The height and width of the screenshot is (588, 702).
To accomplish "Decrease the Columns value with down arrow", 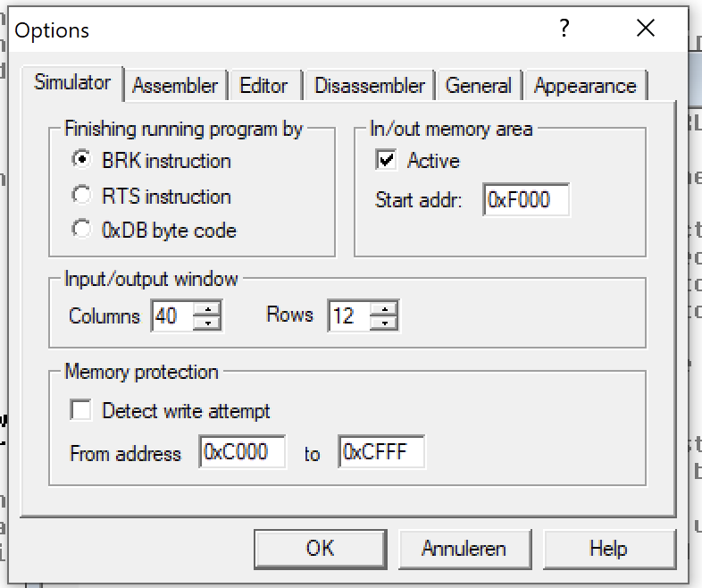I will tap(207, 322).
